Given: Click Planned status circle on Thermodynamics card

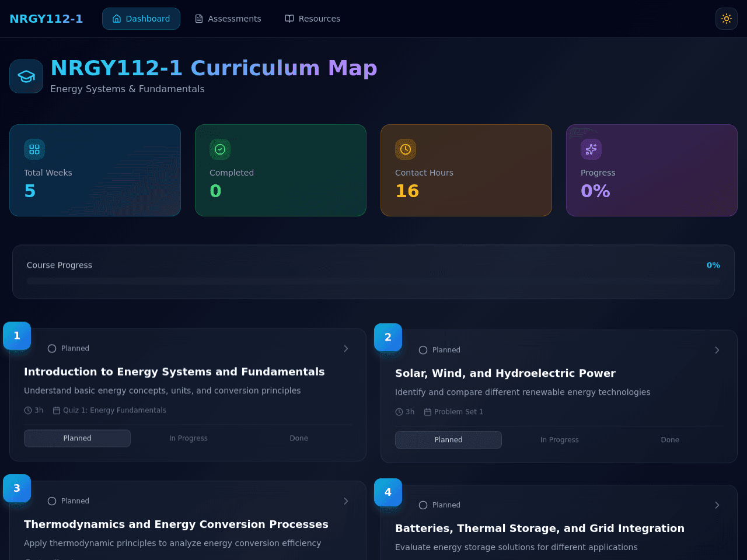Looking at the screenshot, I should tap(52, 501).
